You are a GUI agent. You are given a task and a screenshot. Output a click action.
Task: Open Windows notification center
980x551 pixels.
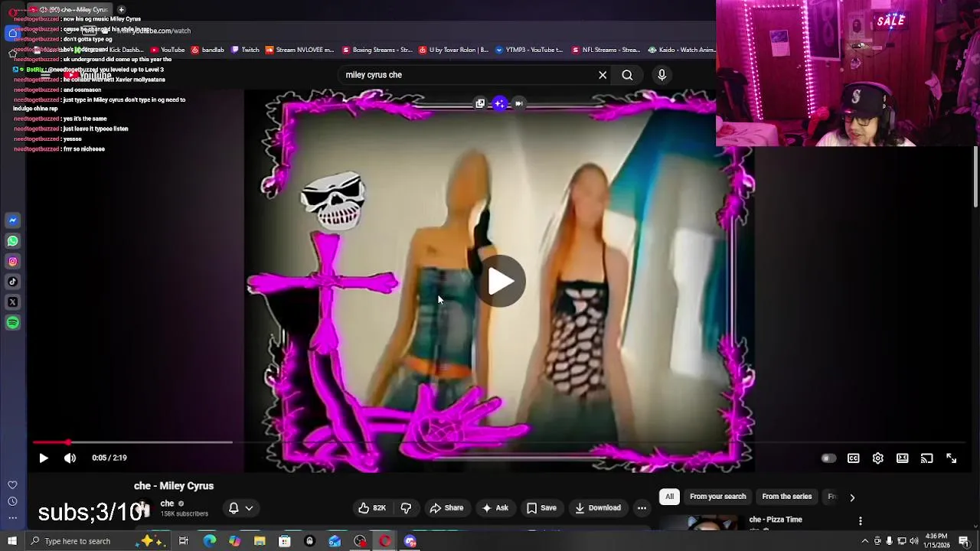(x=964, y=541)
